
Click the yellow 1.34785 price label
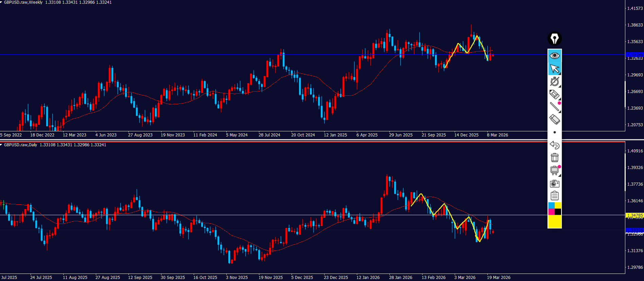634,216
